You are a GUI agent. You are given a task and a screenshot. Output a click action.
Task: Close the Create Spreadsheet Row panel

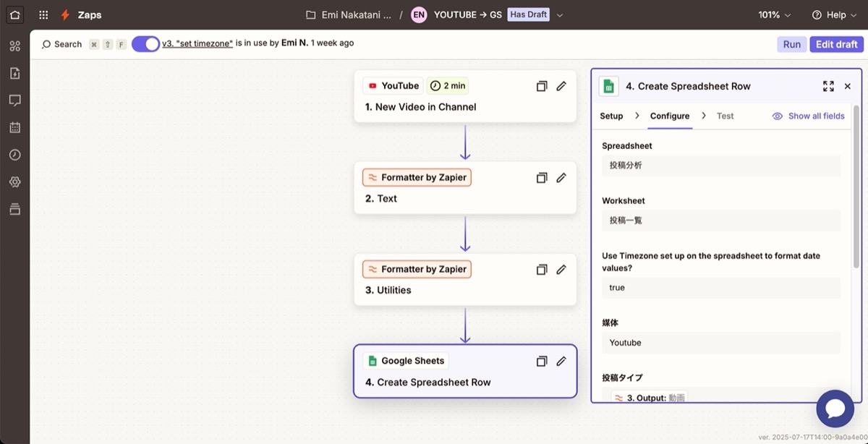848,86
